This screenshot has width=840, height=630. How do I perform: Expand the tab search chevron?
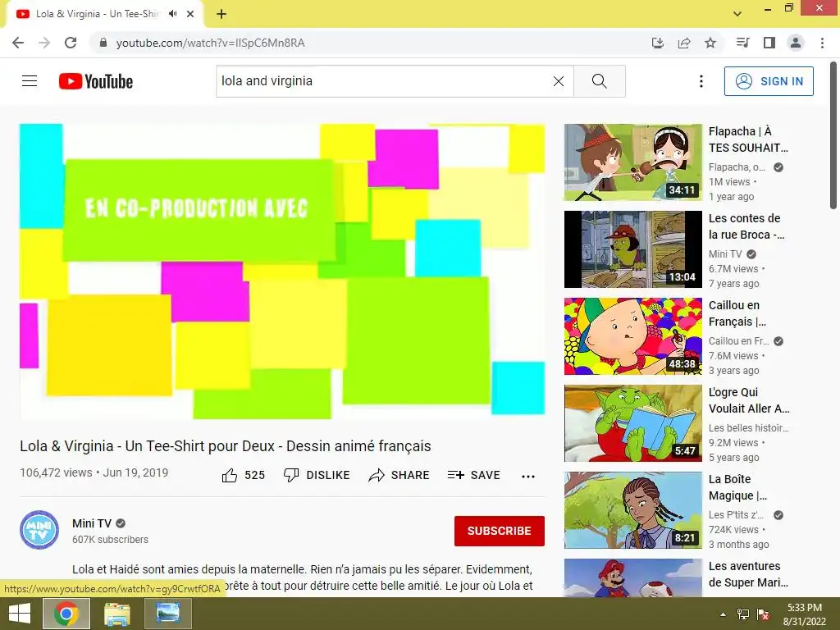[x=737, y=14]
